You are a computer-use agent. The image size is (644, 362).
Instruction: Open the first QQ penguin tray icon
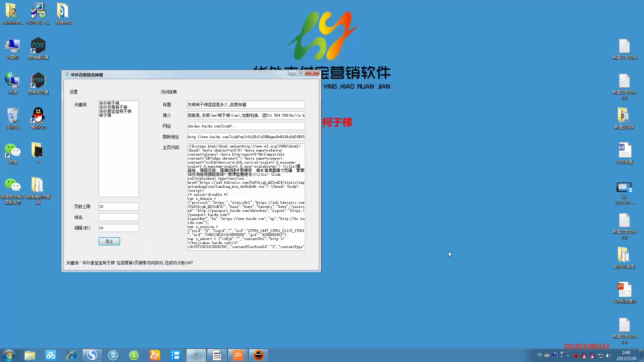coord(584,356)
